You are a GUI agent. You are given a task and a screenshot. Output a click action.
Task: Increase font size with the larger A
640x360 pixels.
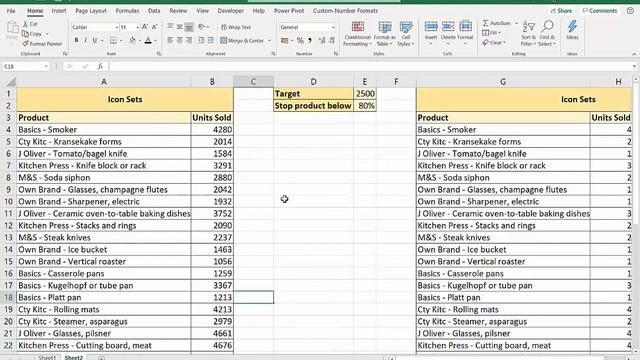point(144,27)
